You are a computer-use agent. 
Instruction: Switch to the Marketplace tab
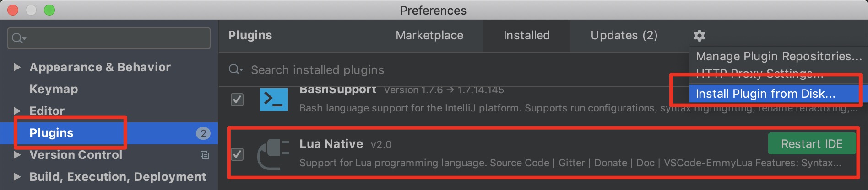tap(429, 35)
